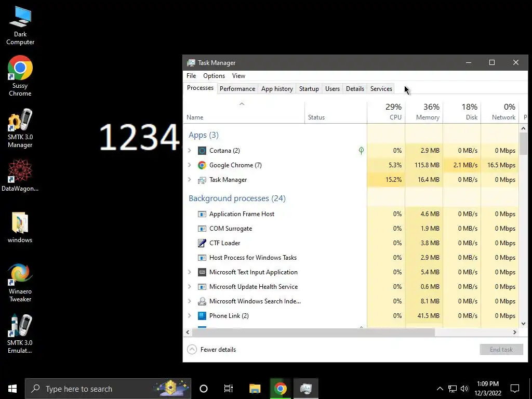This screenshot has height=399, width=532.
Task: Open the File menu
Action: [191, 76]
